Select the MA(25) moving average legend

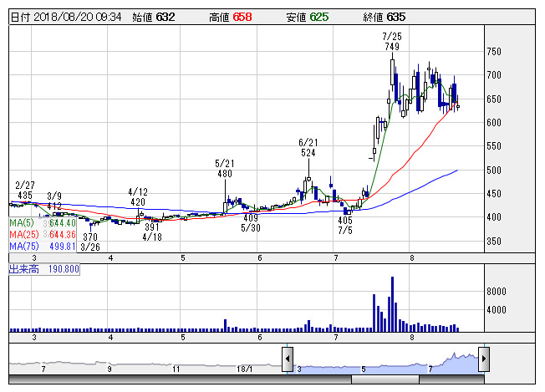(x=43, y=235)
